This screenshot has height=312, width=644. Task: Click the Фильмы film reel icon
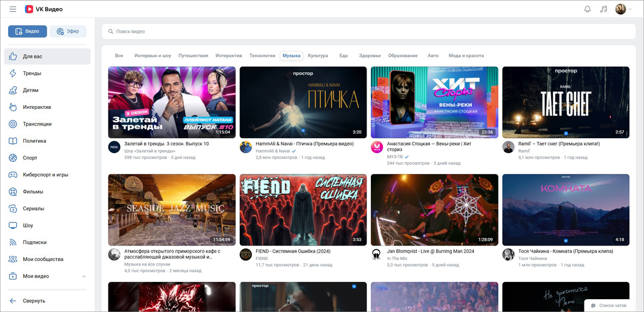coord(13,191)
